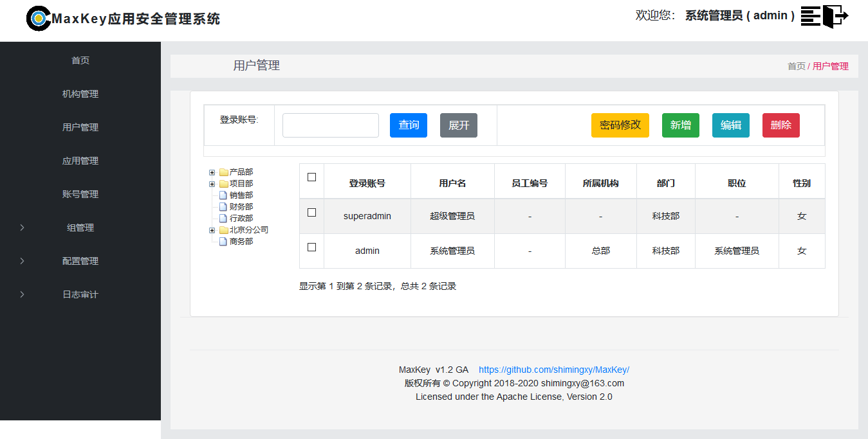The height and width of the screenshot is (439, 868).
Task: Open 机构管理 in the sidebar
Action: (80, 94)
